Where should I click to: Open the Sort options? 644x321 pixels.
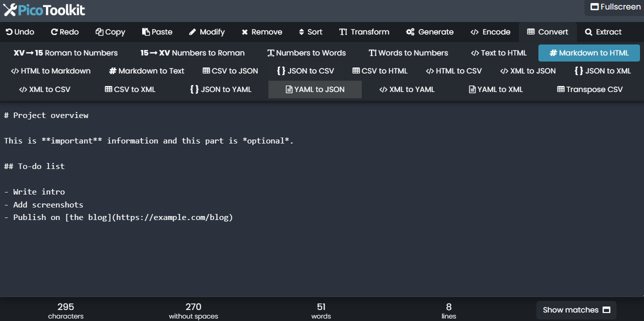310,32
